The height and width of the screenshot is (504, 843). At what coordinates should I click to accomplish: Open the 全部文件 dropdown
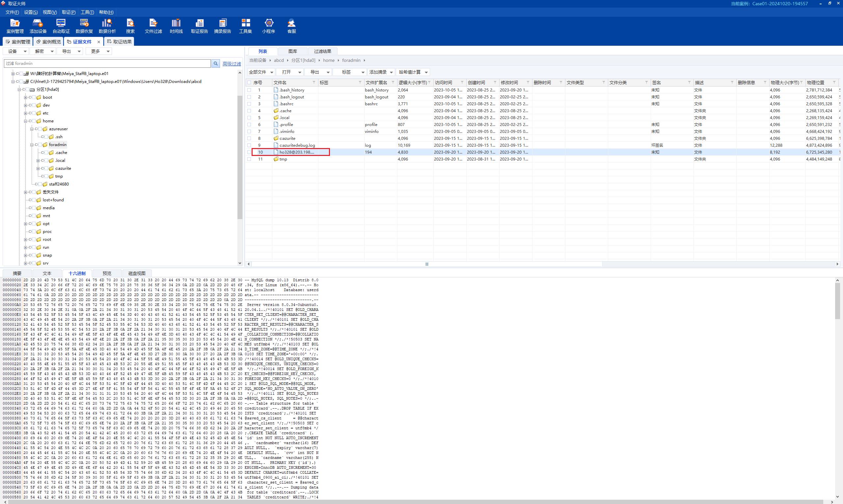(261, 72)
